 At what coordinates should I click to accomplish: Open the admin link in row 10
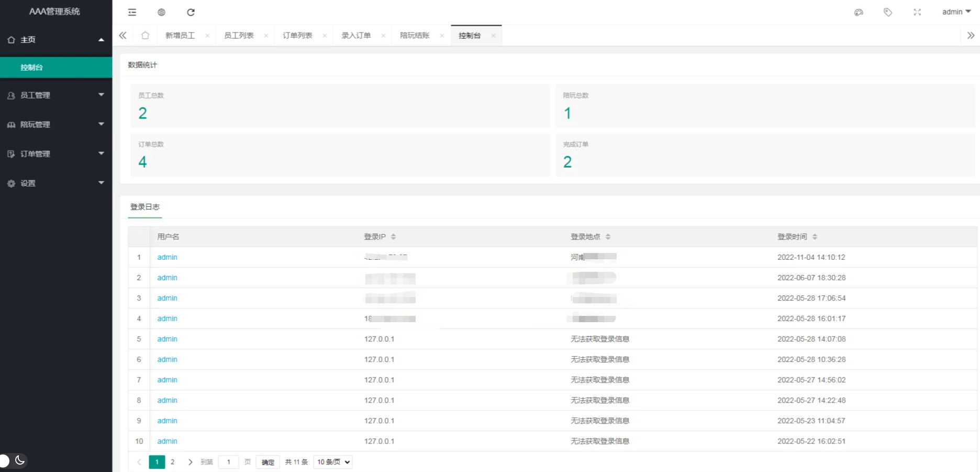pyautogui.click(x=167, y=441)
